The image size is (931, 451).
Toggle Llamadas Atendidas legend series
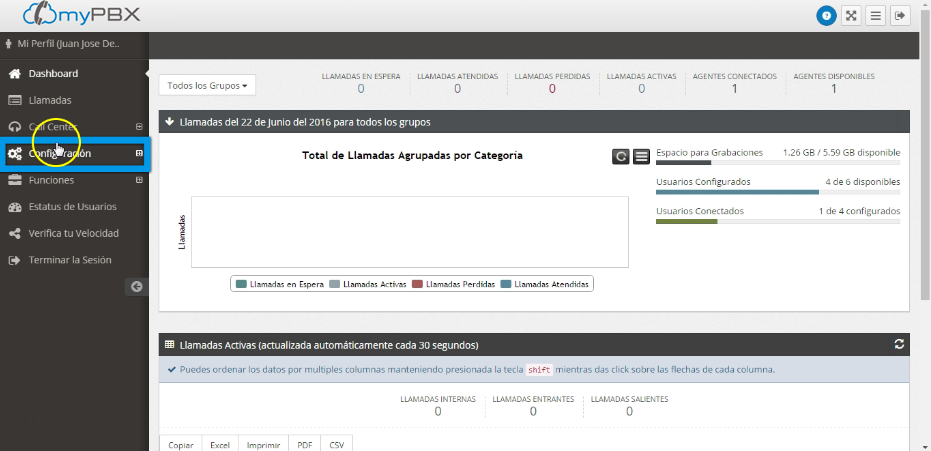click(545, 284)
